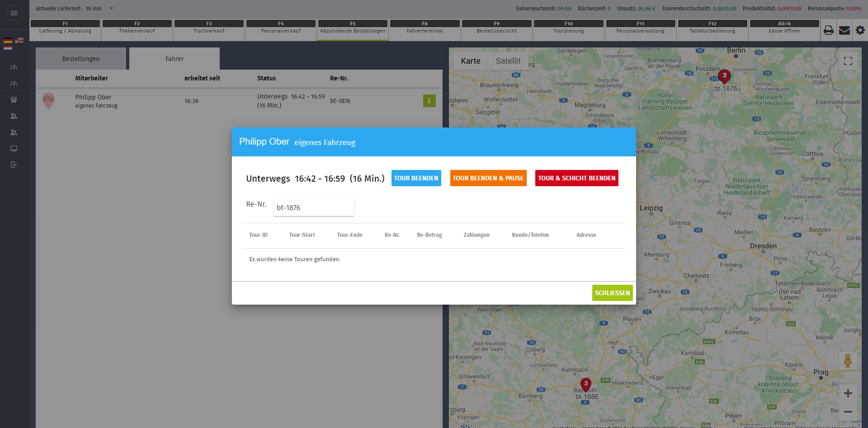Click the TOUR BEENDEN button
Viewport: 868px width, 428px height.
416,178
